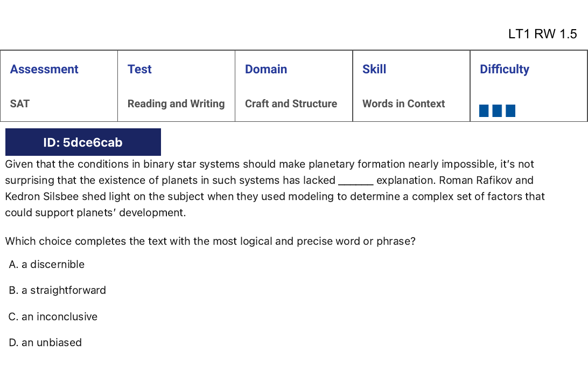Click the 'Which choice completes the text' prompt
This screenshot has width=588, height=372.
click(x=211, y=241)
